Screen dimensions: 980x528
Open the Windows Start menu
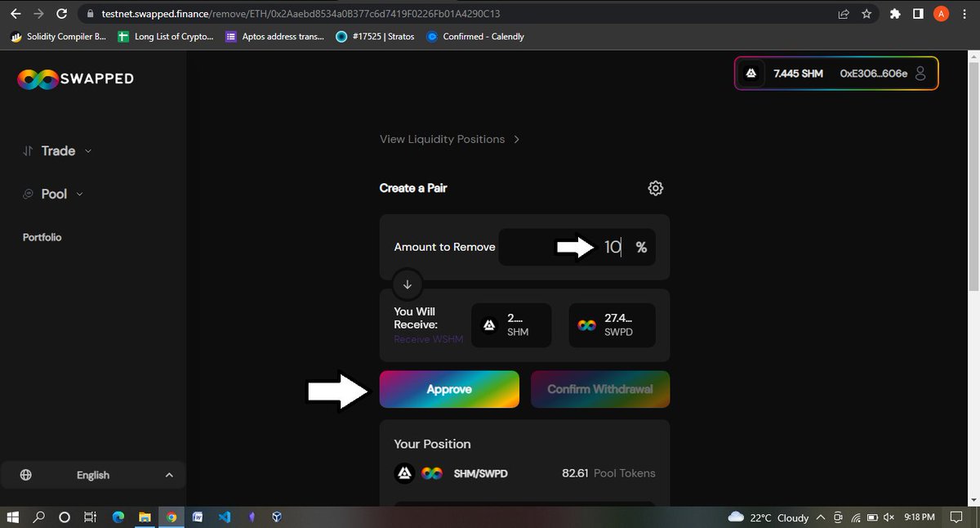pyautogui.click(x=13, y=517)
